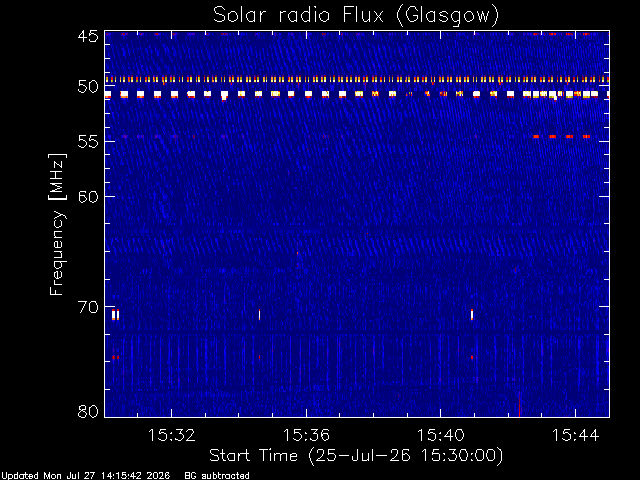This screenshot has height=480, width=640.
Task: Click the 'BG subtracted' footer text
Action: 217,476
